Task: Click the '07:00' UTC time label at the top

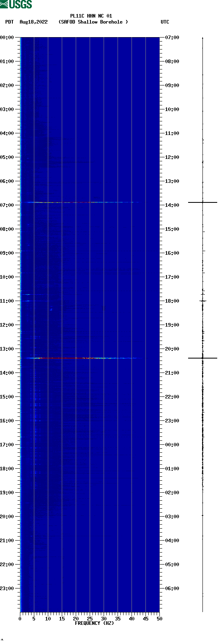Action: (172, 38)
